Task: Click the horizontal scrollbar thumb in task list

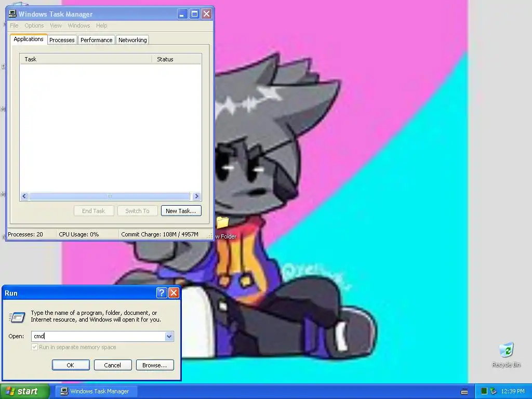Action: 109,196
